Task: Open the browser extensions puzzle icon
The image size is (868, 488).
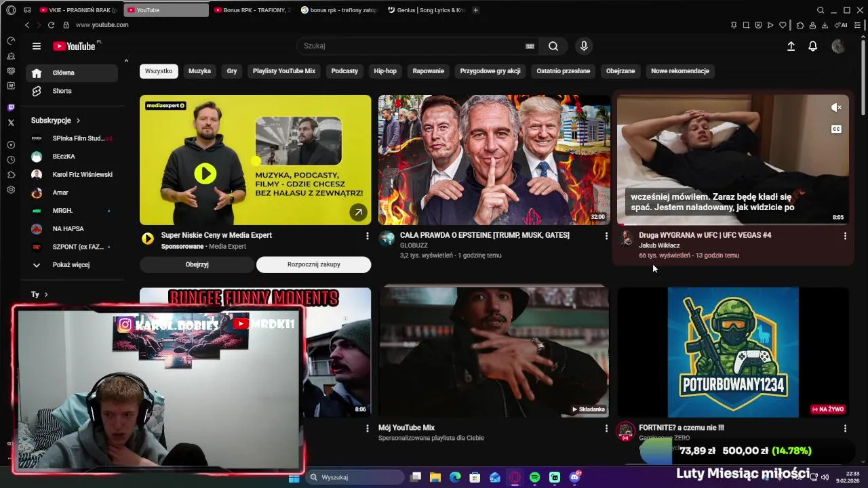Action: pos(800,25)
